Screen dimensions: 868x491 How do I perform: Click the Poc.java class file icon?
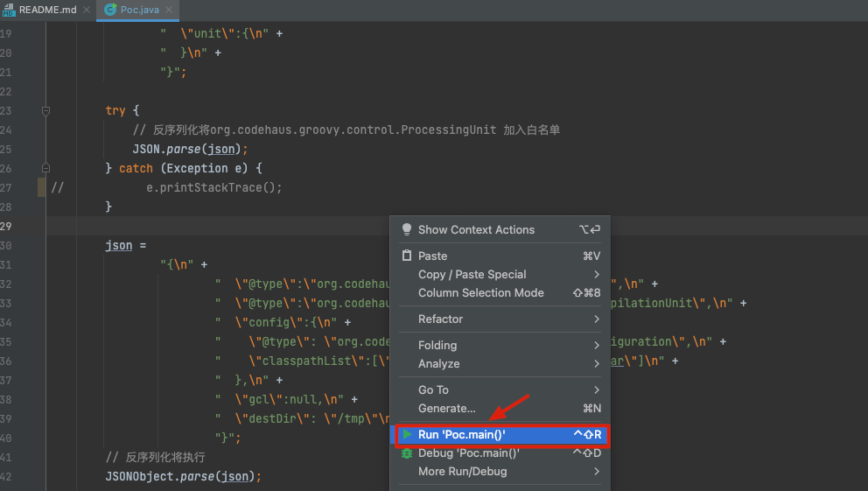point(110,10)
